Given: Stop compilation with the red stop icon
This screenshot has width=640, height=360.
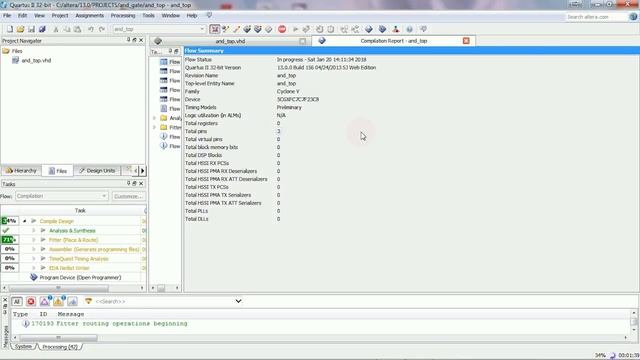Looking at the screenshot, I should 282,29.
